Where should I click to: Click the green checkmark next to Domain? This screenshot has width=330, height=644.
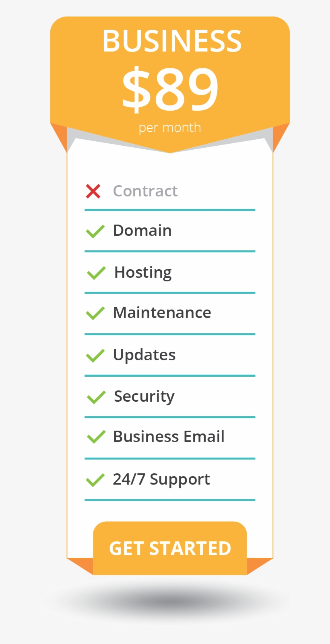click(x=95, y=231)
